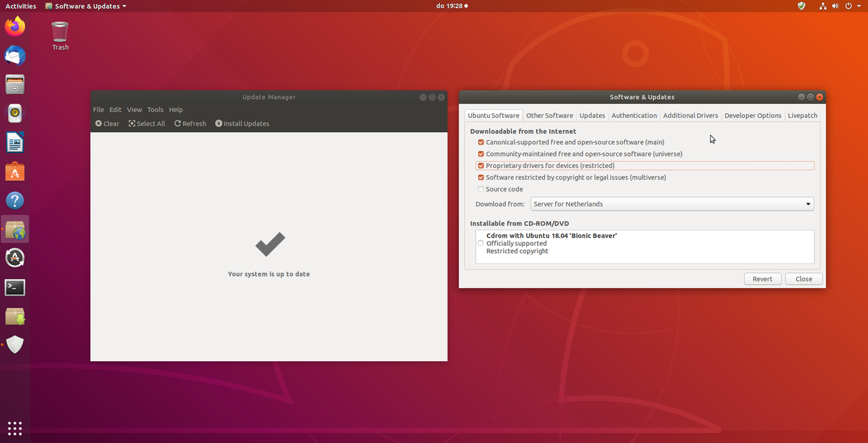868x443 pixels.
Task: Toggle Community-maintained software (universe) checkbox
Action: (481, 154)
